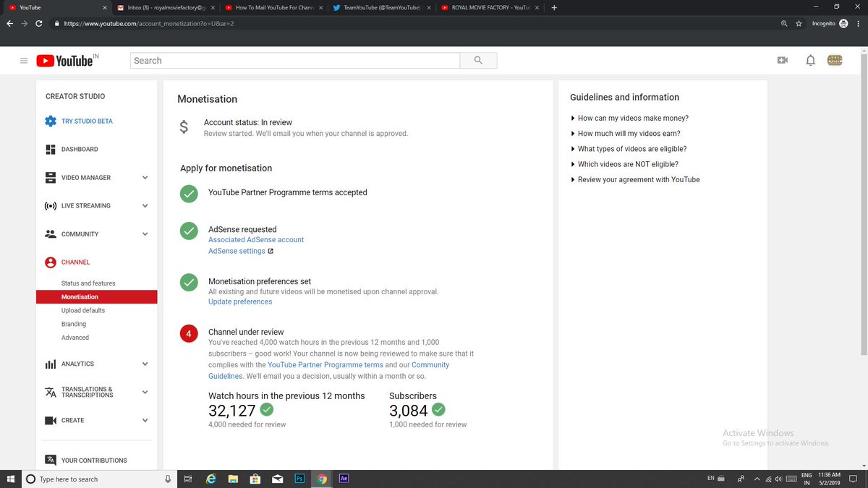Switch to the TeamYouTube Twitter tab
The image size is (868, 488).
[382, 7]
